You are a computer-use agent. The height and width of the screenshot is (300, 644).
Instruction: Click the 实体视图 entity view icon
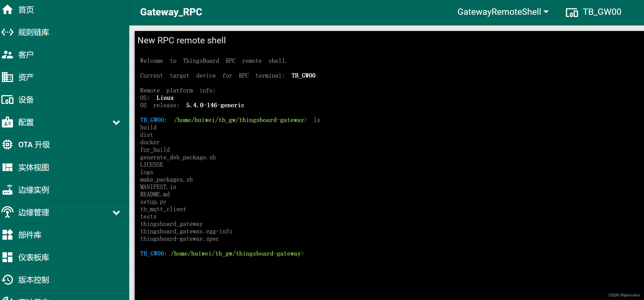(8, 167)
